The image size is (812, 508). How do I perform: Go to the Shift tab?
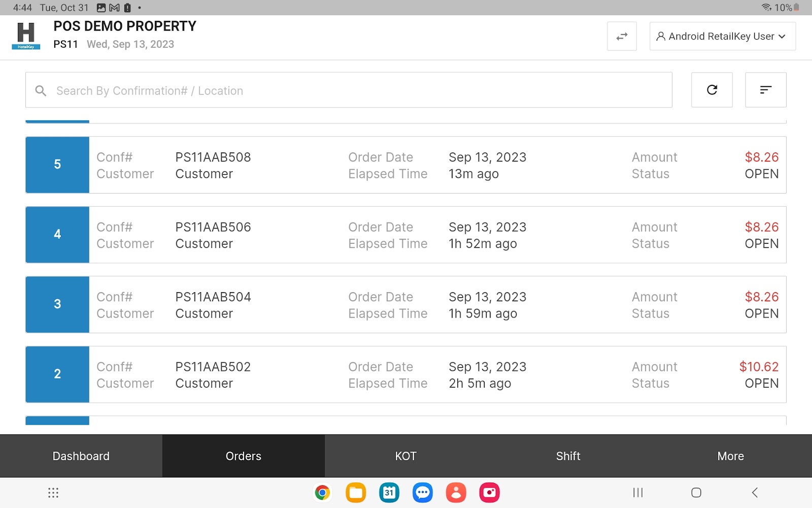coord(568,456)
